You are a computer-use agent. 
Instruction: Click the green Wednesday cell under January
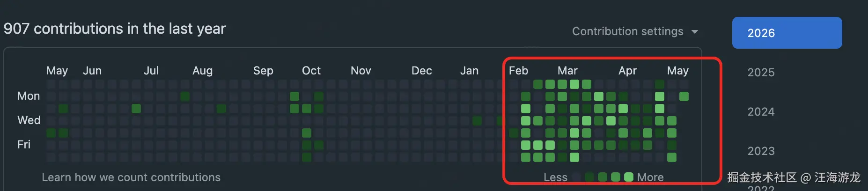click(x=477, y=121)
